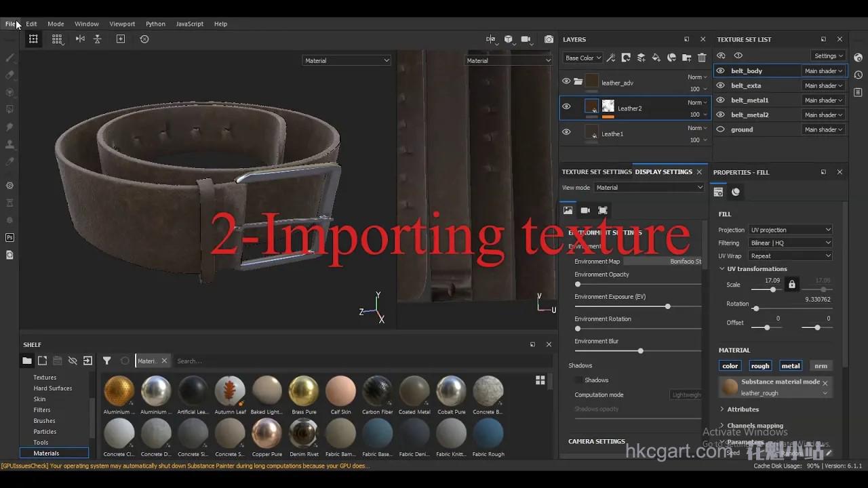Hide the leather_adv layer folder

566,81
